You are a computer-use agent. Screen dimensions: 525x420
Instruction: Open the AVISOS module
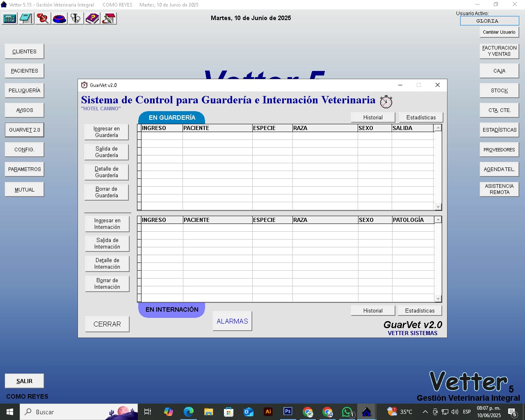click(25, 110)
